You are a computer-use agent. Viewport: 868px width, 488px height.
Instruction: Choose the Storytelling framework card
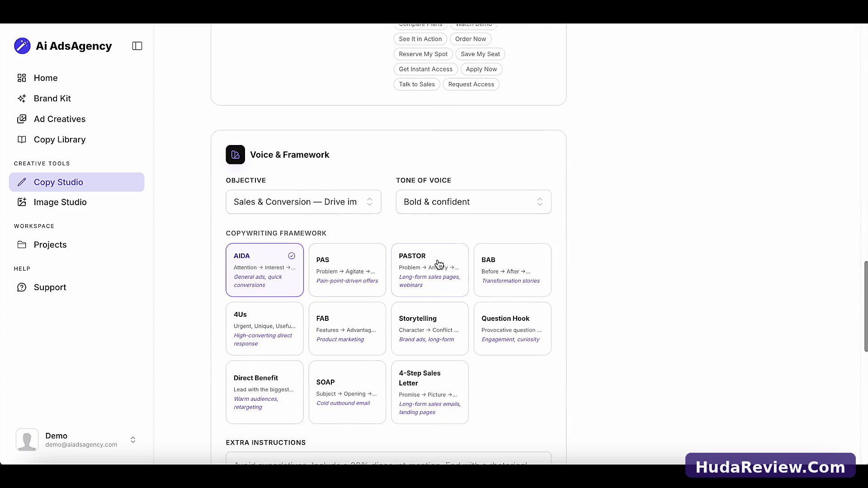[x=429, y=328]
